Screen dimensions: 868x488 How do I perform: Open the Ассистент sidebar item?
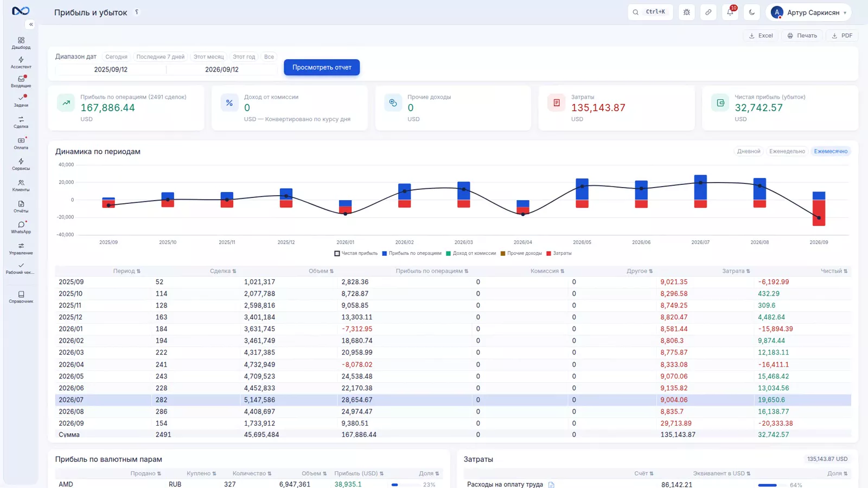point(21,62)
